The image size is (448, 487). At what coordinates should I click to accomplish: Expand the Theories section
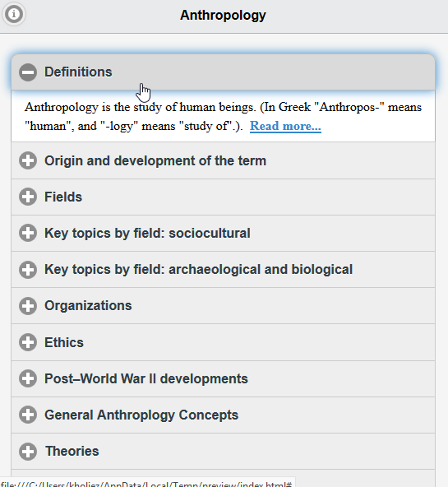point(223,452)
